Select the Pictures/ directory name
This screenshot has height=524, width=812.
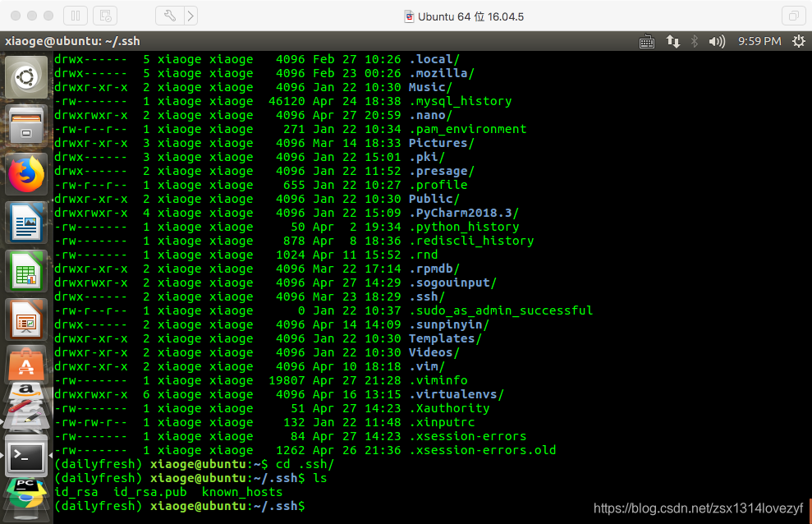coord(442,143)
